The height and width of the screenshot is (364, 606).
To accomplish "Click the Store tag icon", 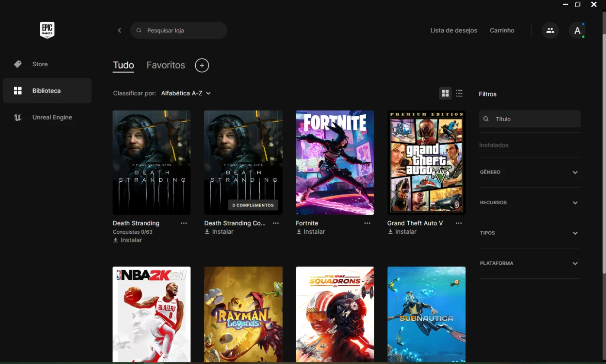I will click(x=18, y=64).
